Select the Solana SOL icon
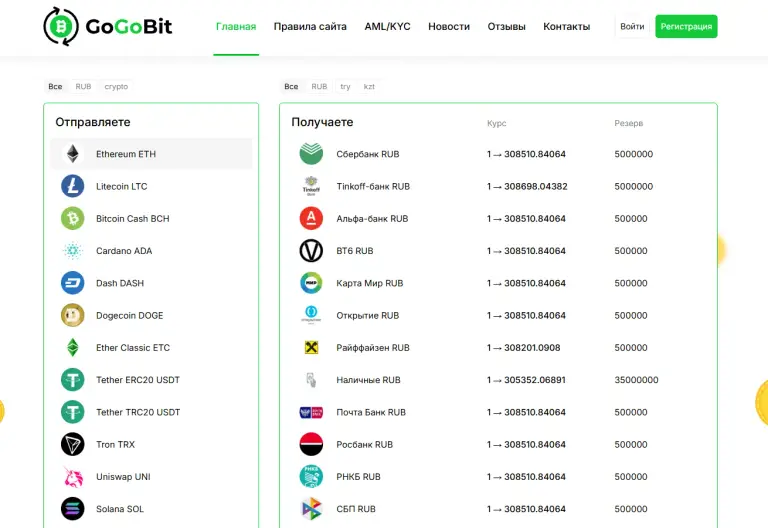The width and height of the screenshot is (768, 528). click(72, 509)
